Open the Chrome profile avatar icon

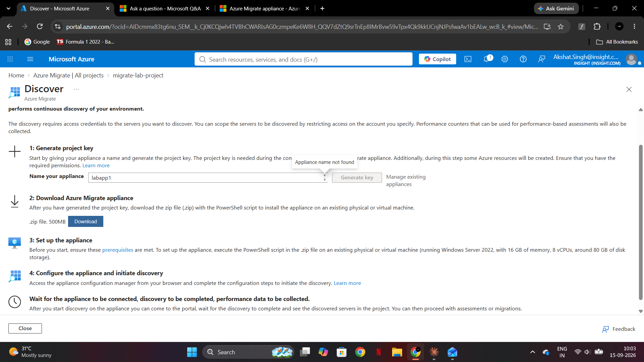[x=619, y=26]
